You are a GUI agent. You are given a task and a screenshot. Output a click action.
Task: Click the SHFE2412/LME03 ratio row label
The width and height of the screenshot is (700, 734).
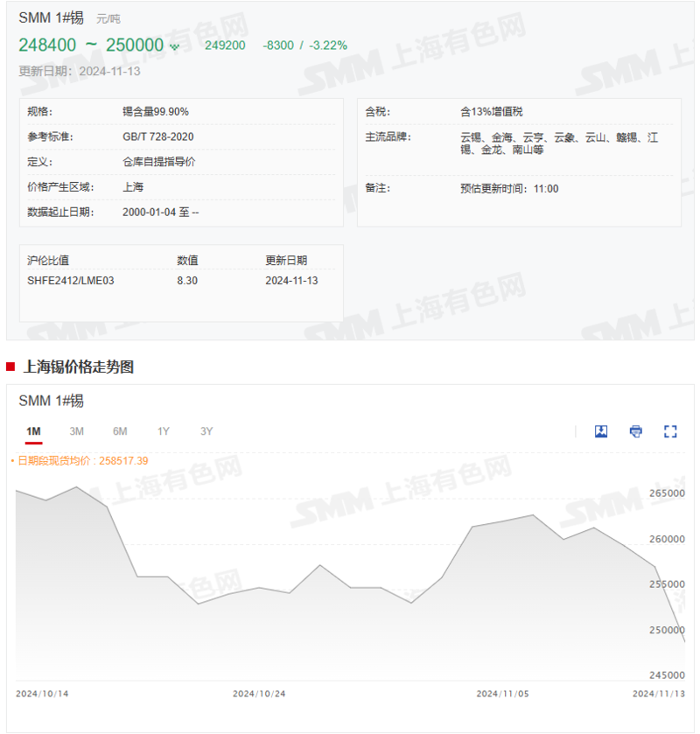(71, 281)
